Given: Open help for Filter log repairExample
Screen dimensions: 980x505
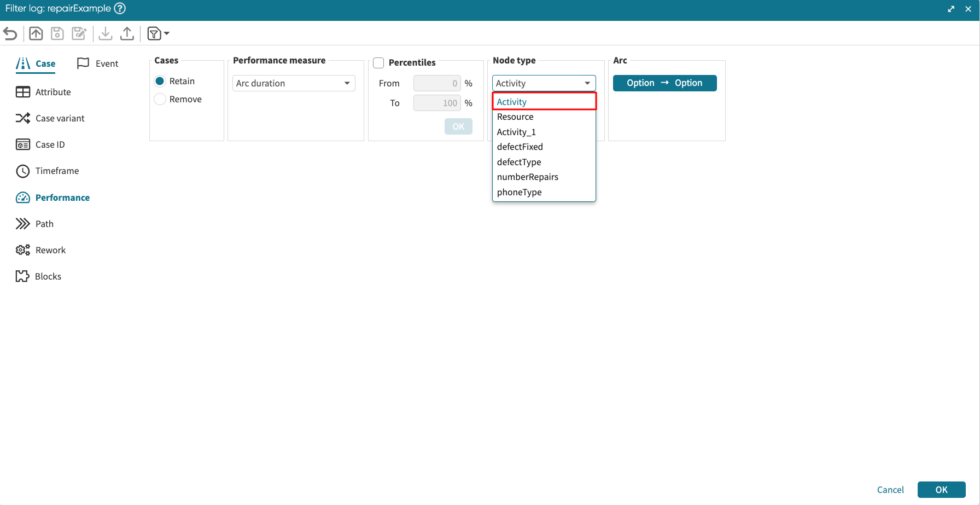Looking at the screenshot, I should (x=120, y=9).
